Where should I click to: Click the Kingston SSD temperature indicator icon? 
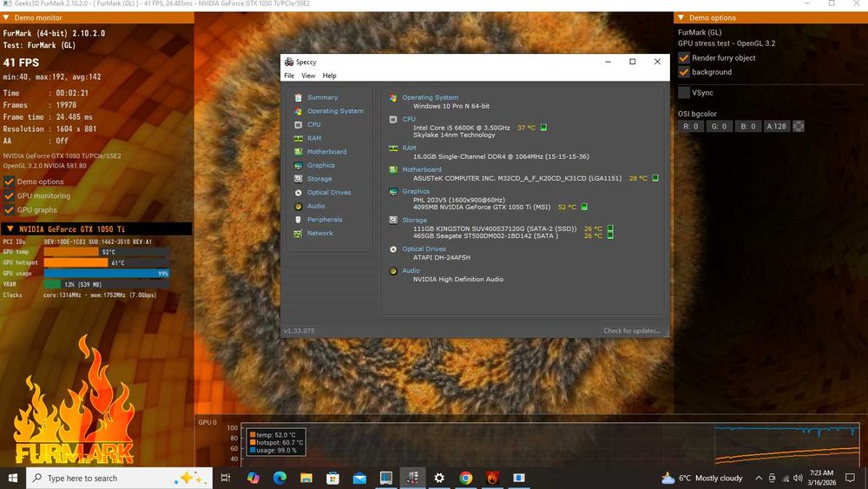[610, 228]
